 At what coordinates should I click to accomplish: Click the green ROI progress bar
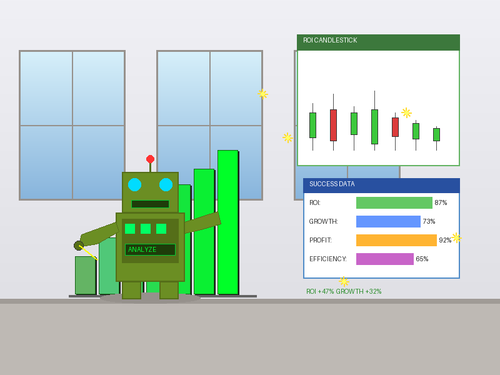pyautogui.click(x=394, y=203)
